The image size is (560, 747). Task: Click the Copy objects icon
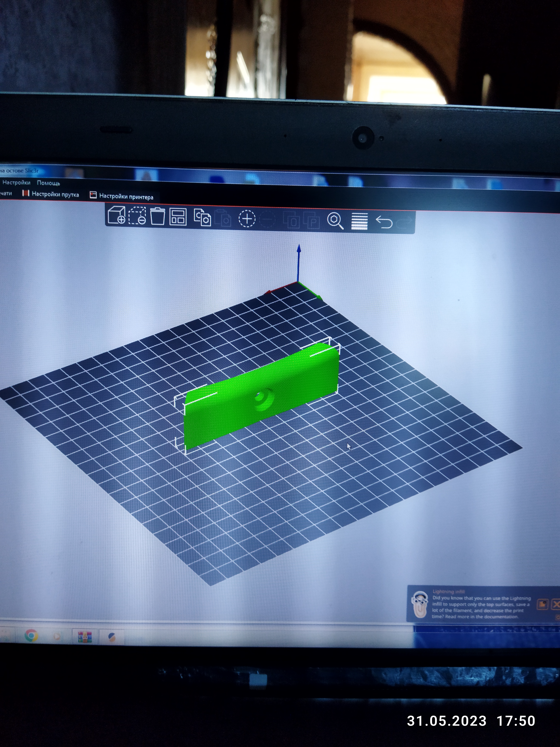tap(202, 218)
